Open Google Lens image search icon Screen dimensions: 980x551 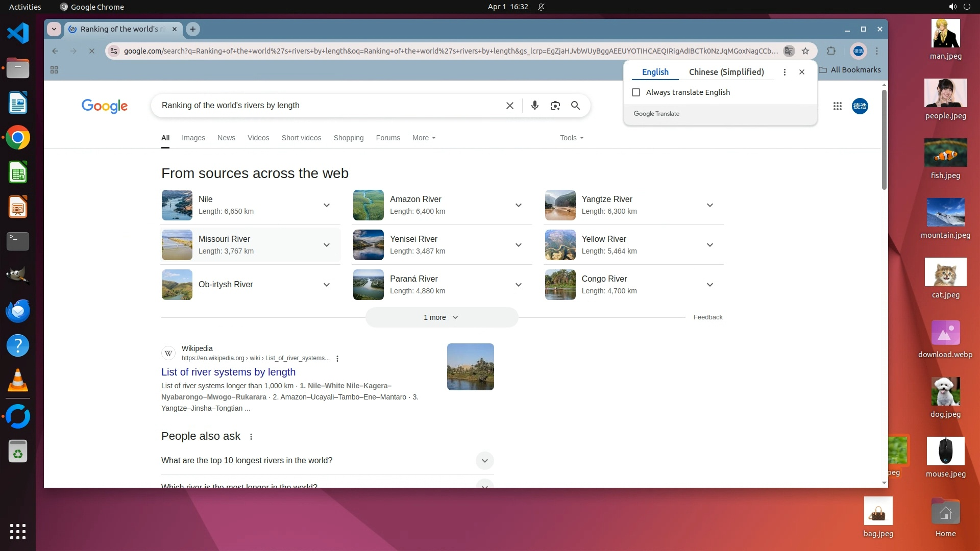click(x=555, y=106)
